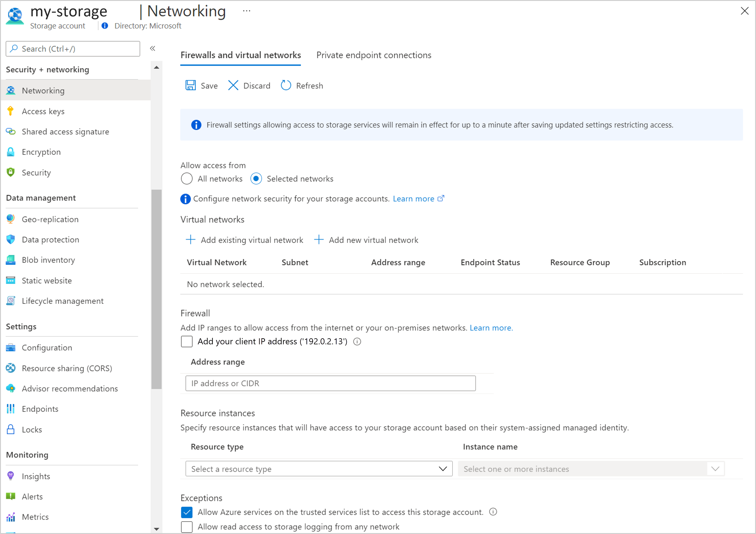Click the sidebar scroll down arrow

[x=156, y=529]
